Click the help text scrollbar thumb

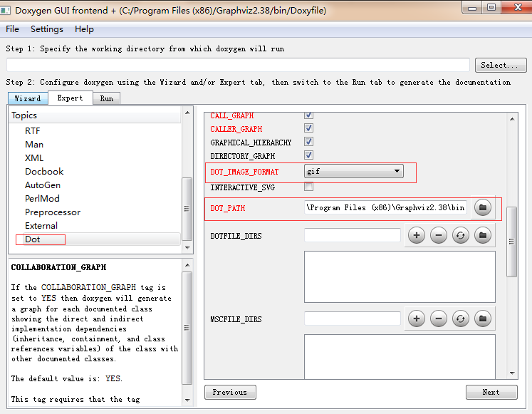(187, 328)
